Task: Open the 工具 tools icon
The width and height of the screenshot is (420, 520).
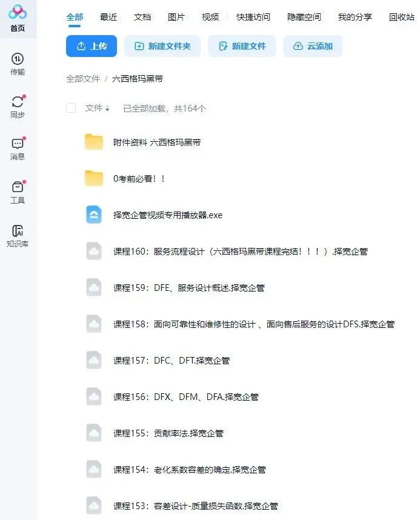Action: pos(18,187)
